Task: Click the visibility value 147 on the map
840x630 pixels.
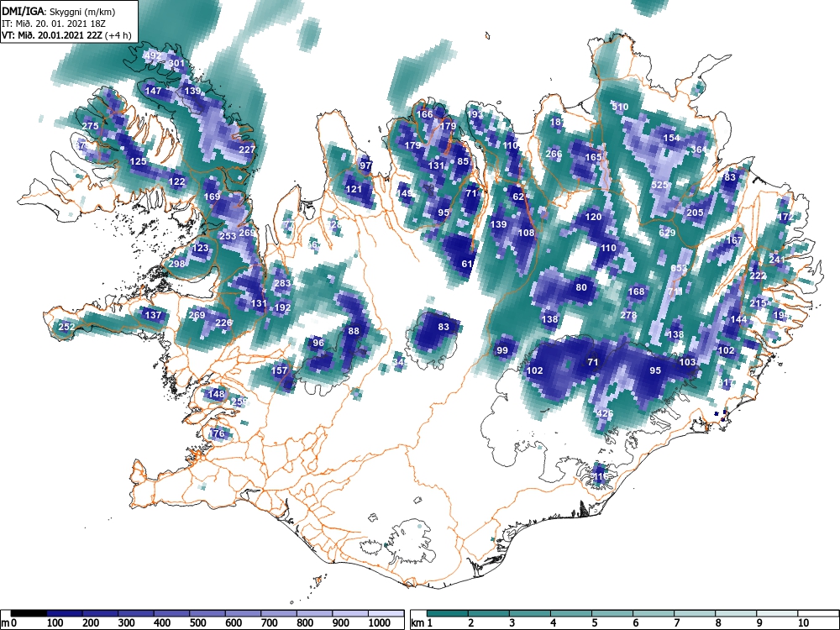Action: pyautogui.click(x=153, y=91)
